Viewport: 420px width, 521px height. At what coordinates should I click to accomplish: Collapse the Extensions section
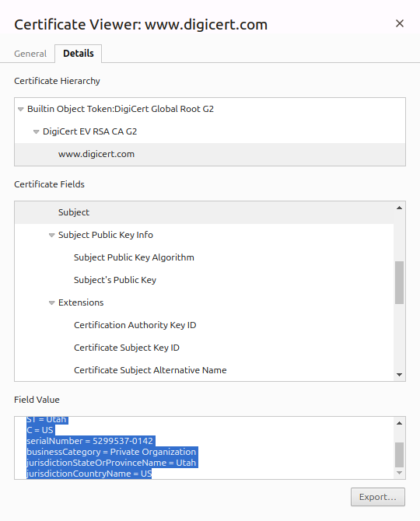[x=51, y=302]
